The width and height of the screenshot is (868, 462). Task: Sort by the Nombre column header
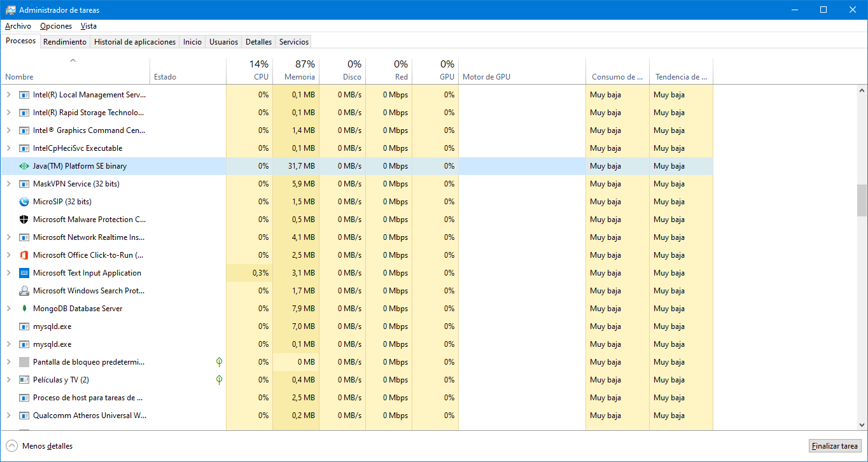point(76,71)
